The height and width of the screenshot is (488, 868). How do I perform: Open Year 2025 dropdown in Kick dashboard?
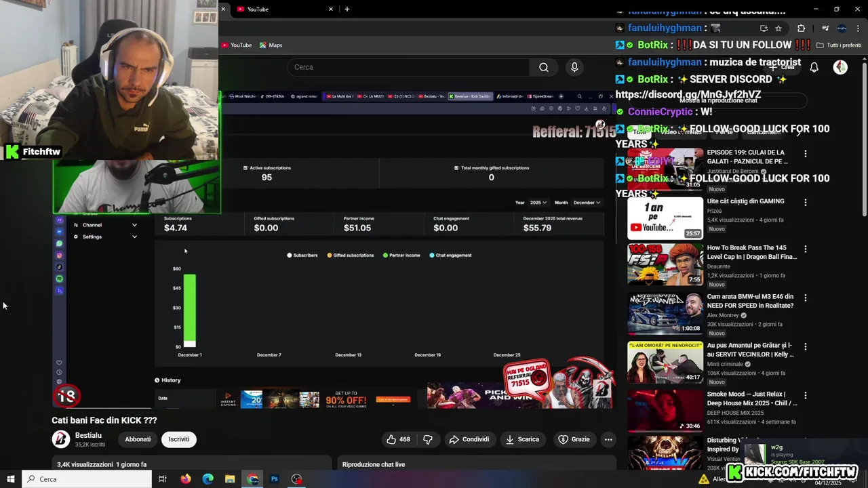point(539,203)
